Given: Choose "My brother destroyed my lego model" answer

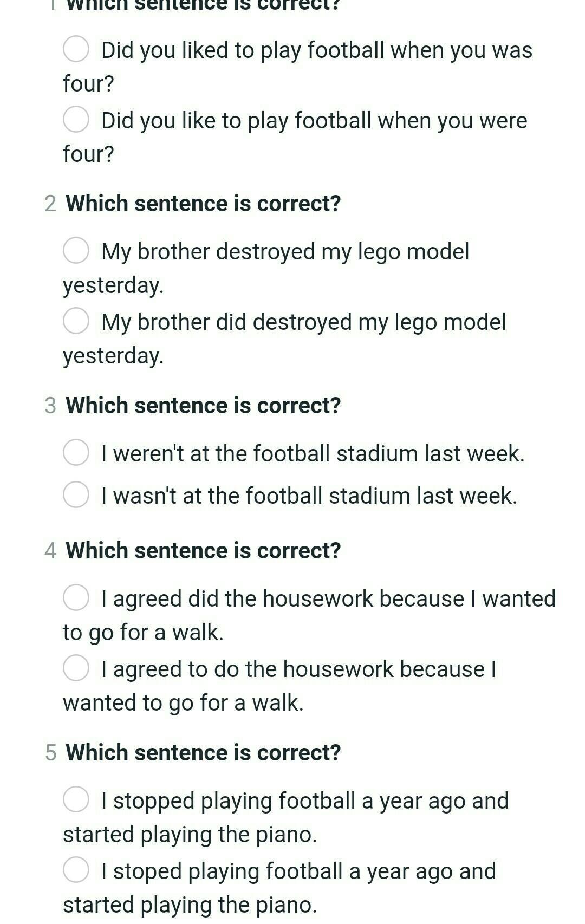Looking at the screenshot, I should pyautogui.click(x=76, y=250).
